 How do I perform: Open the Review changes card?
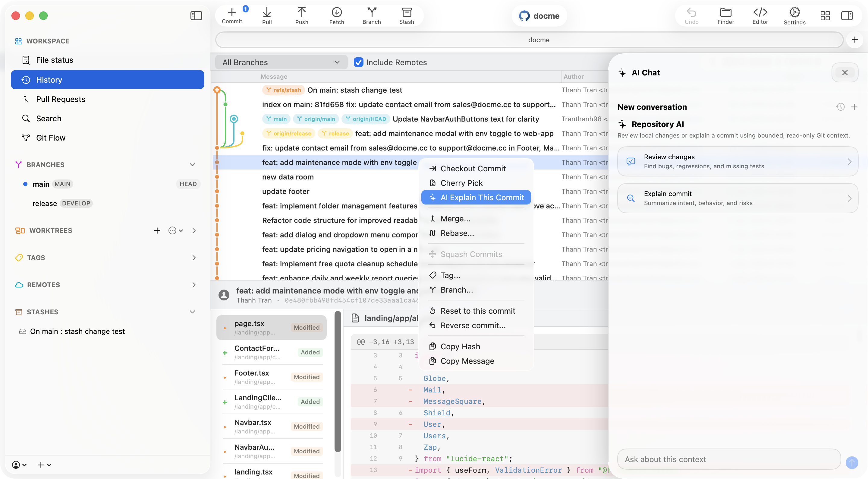pyautogui.click(x=737, y=161)
